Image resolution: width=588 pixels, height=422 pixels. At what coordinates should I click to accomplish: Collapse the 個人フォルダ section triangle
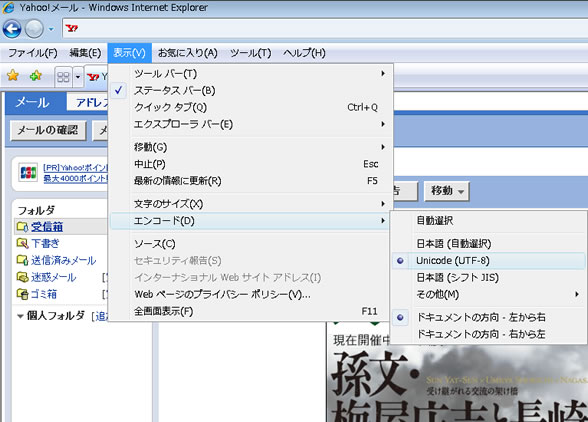point(20,316)
